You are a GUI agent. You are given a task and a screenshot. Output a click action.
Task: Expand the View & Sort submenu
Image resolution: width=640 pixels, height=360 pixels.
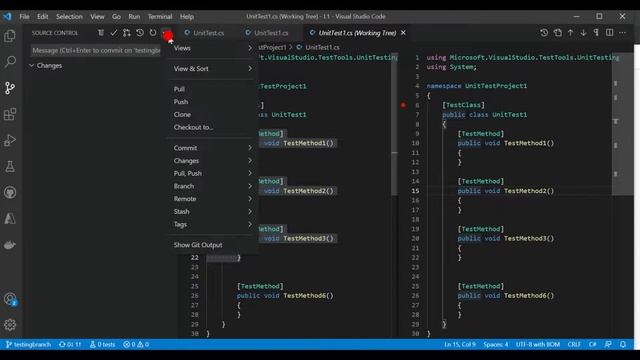213,69
